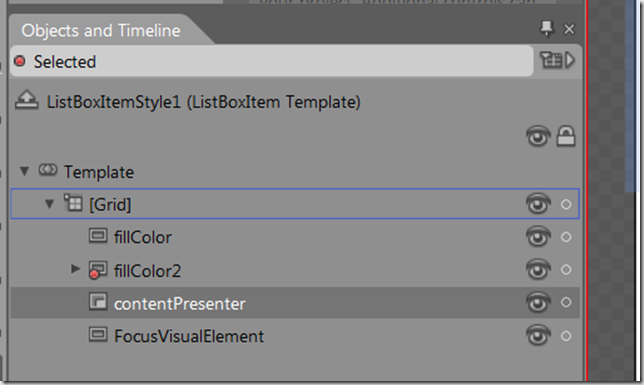Toggle all-layers lock icon in header

click(x=566, y=136)
